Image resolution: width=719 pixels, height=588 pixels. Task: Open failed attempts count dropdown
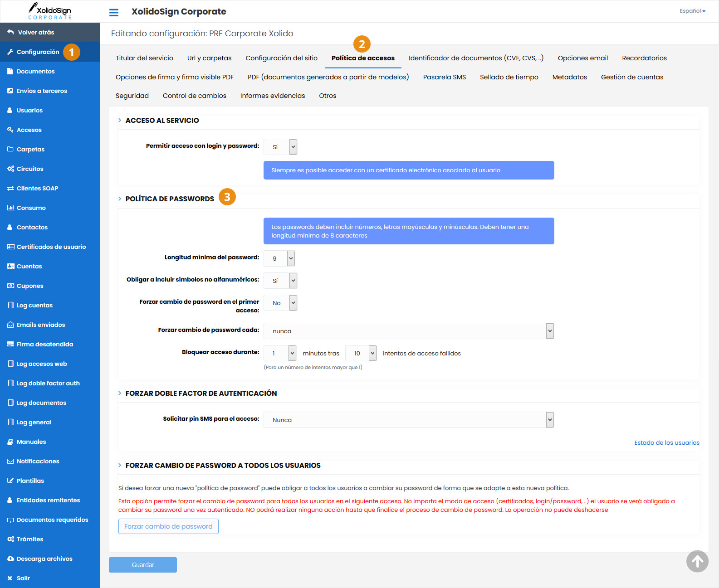[x=361, y=353]
